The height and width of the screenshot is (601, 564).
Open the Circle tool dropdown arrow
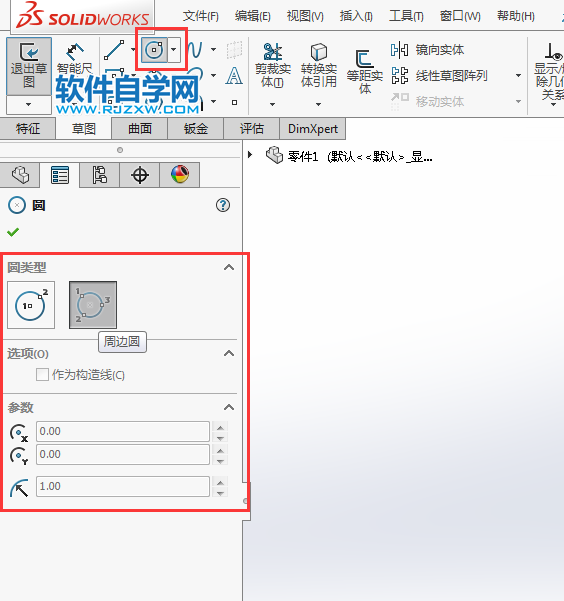tap(174, 50)
